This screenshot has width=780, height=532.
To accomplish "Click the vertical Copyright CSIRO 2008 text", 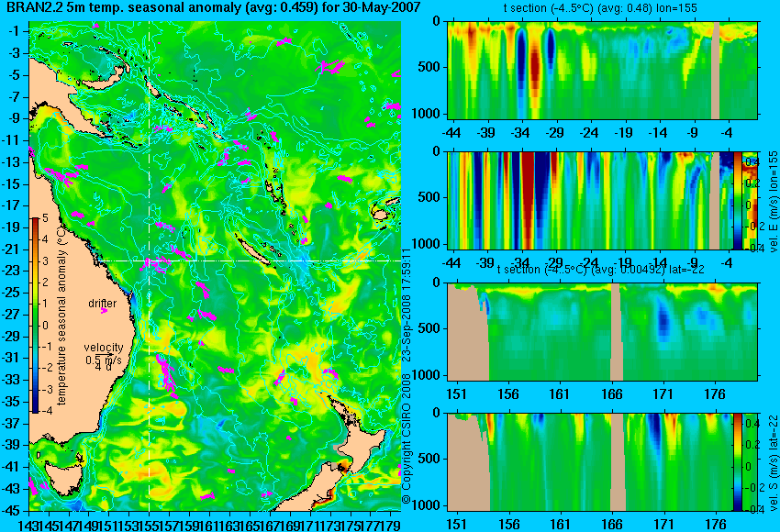I will [407, 376].
